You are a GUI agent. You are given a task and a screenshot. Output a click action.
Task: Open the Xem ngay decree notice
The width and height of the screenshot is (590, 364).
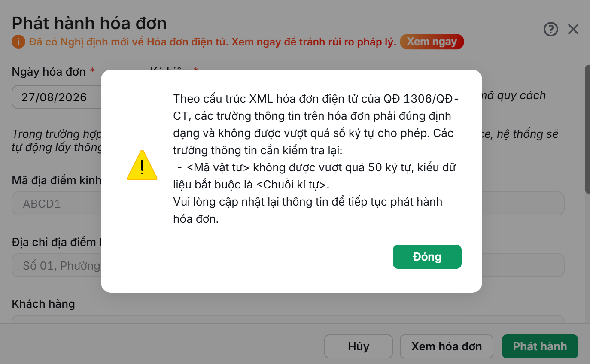[432, 42]
